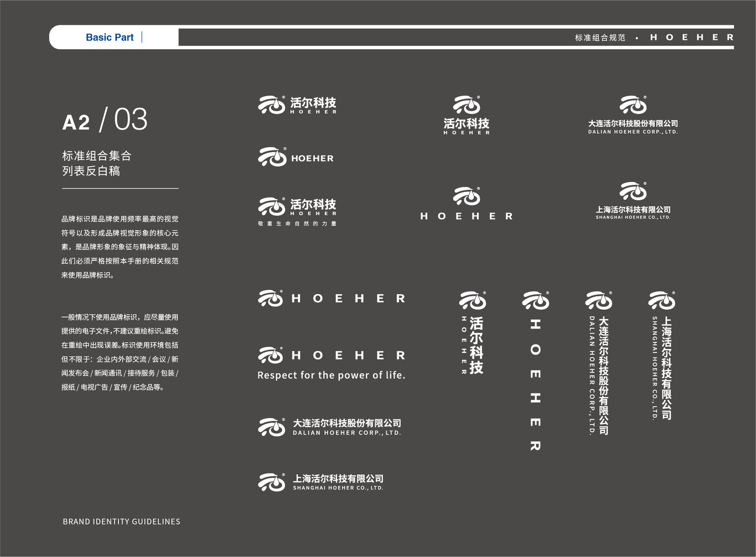
Task: Click the 活尔科技 text under the centered emblem
Action: pos(467,123)
